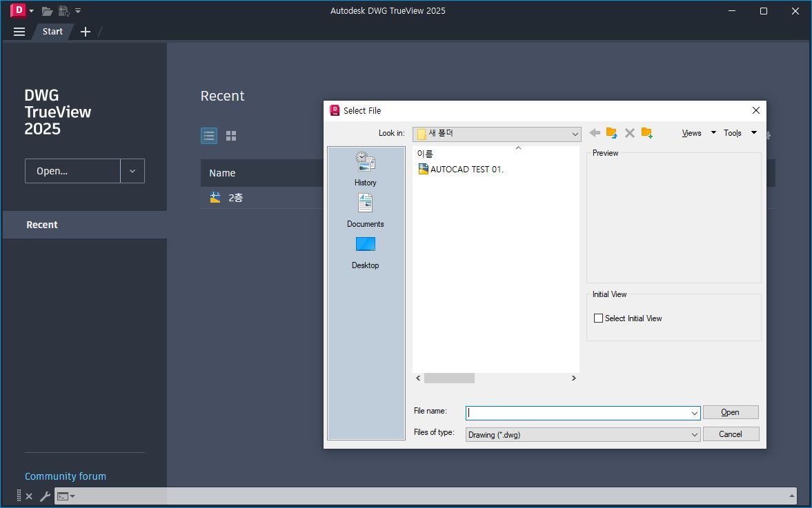Select the AUTOCAD TEST 01. file
Viewport: 812px width, 508px height.
(x=460, y=169)
